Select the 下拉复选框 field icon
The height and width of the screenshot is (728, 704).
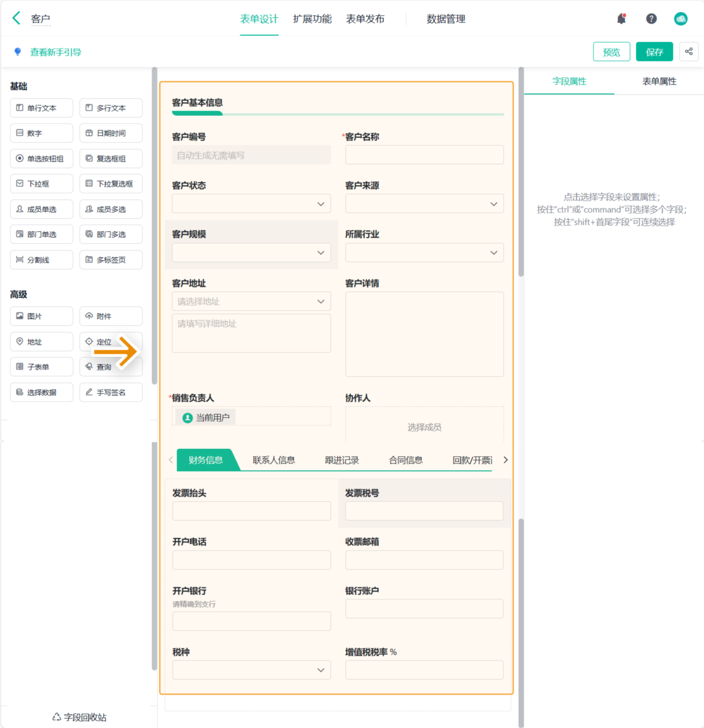coord(111,183)
